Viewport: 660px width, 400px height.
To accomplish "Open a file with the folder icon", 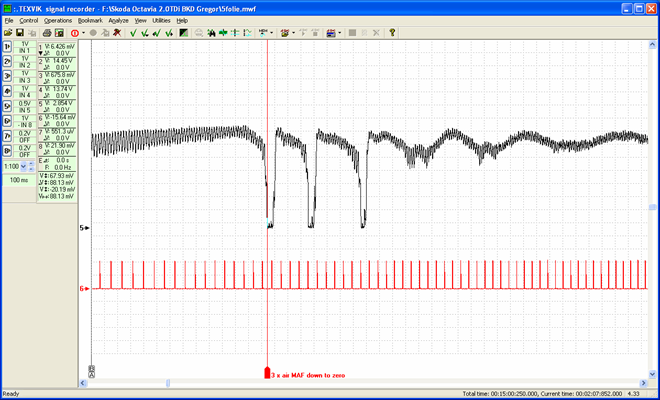I will [8, 32].
